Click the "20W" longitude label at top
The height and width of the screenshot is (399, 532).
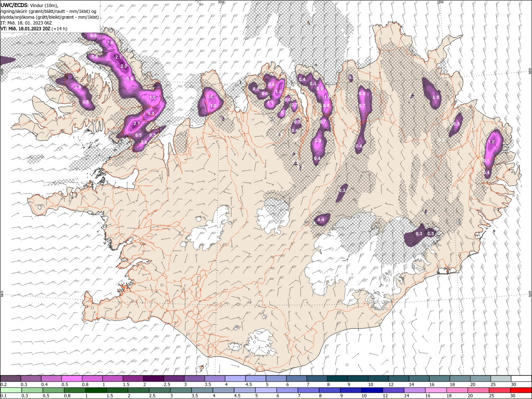coord(221,2)
